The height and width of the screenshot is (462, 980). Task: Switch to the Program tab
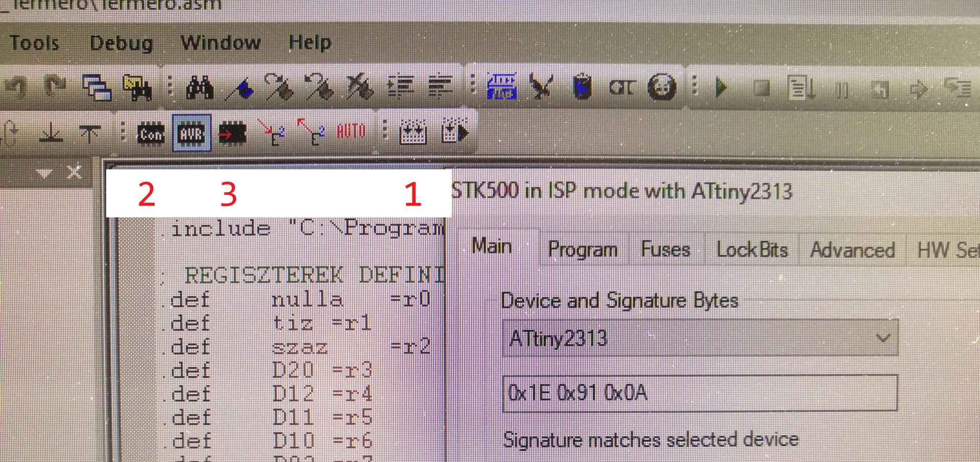pyautogui.click(x=583, y=249)
